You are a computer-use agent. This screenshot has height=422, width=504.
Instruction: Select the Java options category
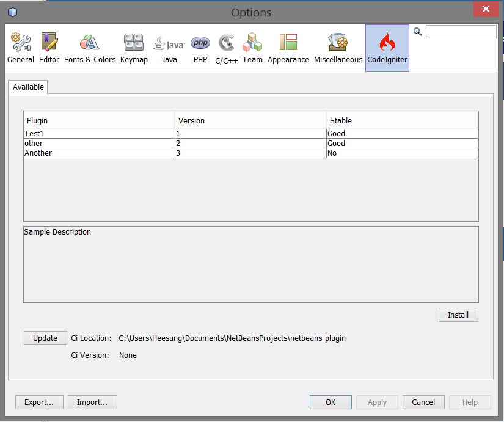click(x=169, y=48)
